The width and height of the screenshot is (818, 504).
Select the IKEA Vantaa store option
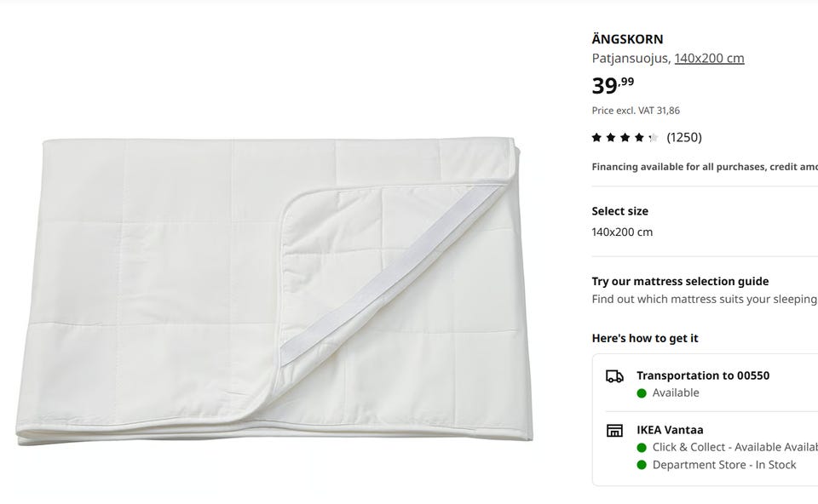670,430
